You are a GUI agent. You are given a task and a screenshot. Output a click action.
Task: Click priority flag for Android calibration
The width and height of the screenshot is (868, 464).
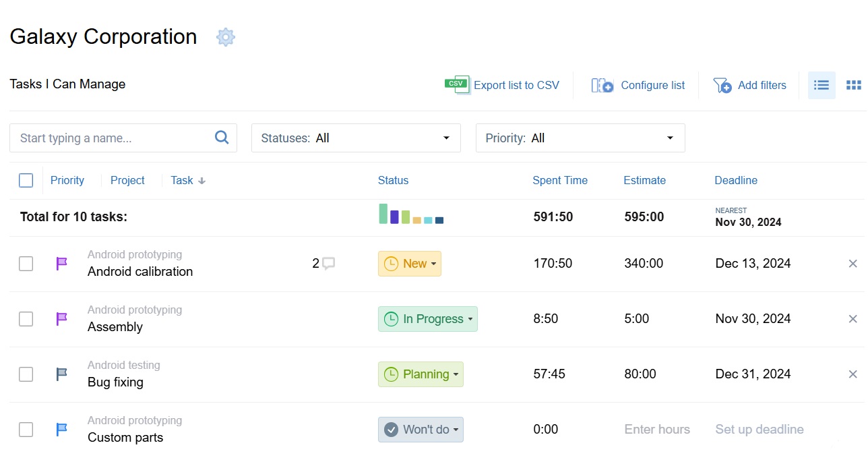click(x=61, y=264)
